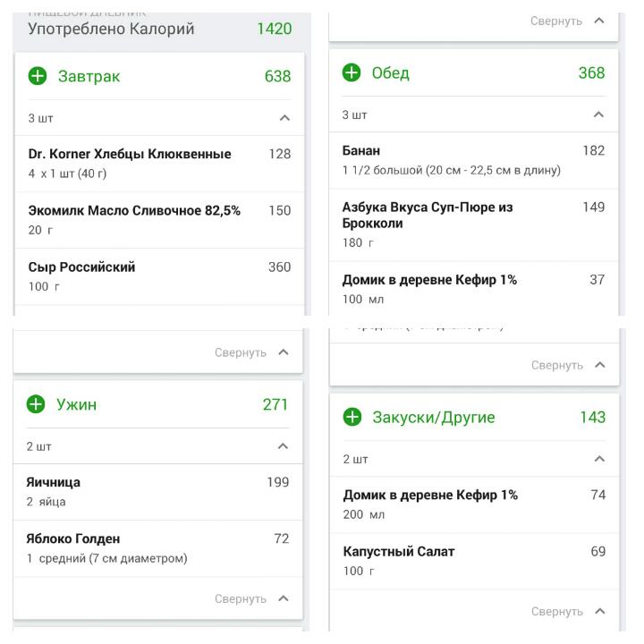The height and width of the screenshot is (644, 644).
Task: Tap the plus icon beside Обед
Action: [x=352, y=73]
